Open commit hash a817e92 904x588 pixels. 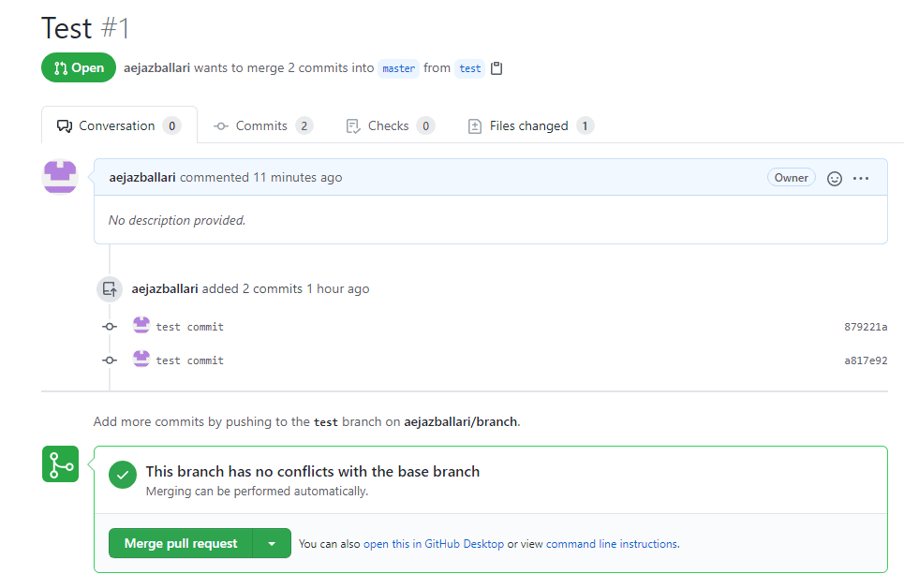point(866,360)
